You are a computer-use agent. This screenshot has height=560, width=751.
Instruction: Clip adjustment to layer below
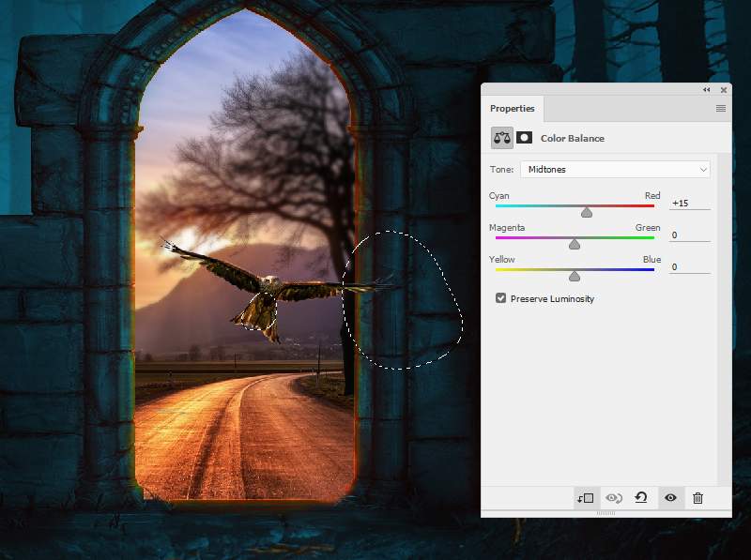pyautogui.click(x=585, y=498)
